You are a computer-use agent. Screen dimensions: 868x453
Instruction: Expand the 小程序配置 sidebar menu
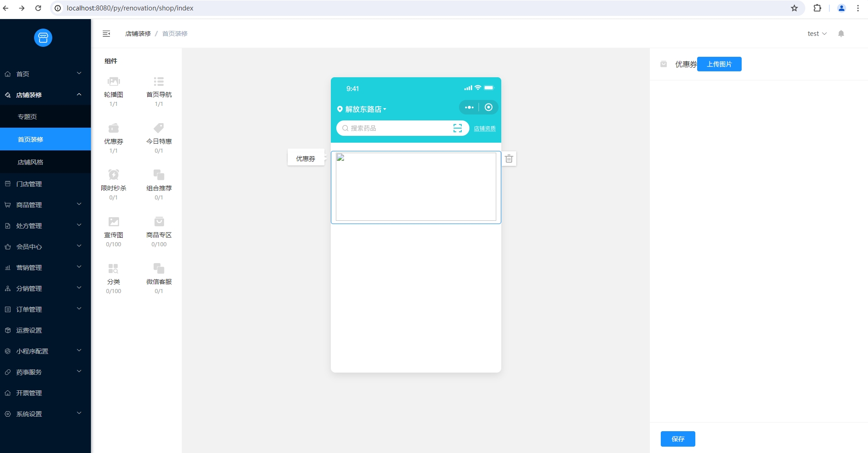(45, 351)
